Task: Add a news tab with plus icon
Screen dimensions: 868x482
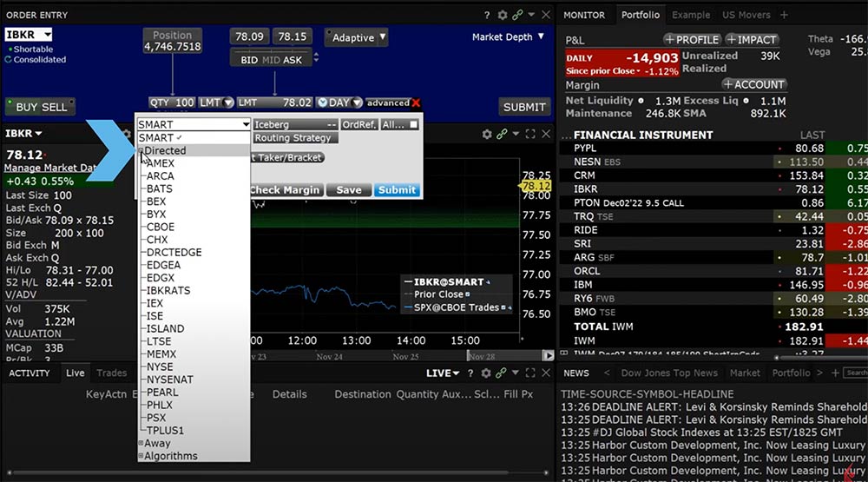Action: (835, 373)
